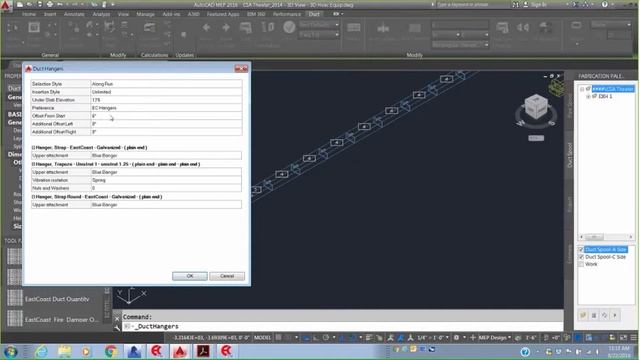Edit the Offset From Start value

(x=166, y=116)
